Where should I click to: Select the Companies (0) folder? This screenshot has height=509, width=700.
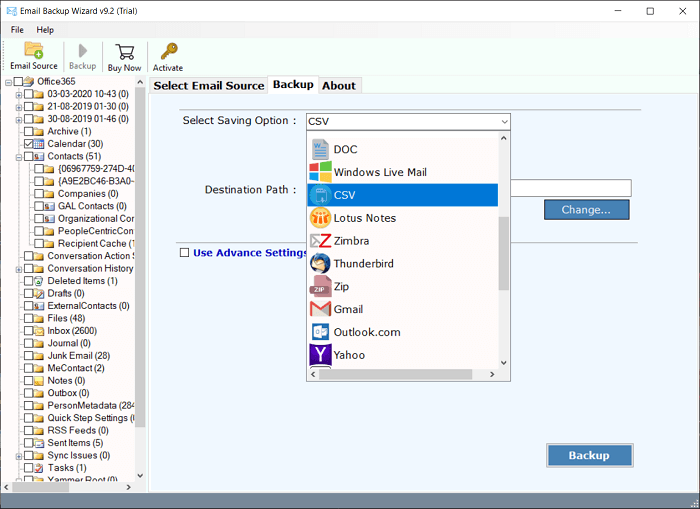[88, 194]
